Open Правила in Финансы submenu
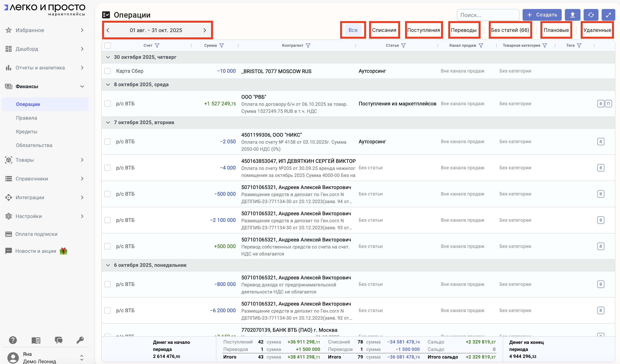Image resolution: width=620 pixels, height=364 pixels. pyautogui.click(x=27, y=118)
